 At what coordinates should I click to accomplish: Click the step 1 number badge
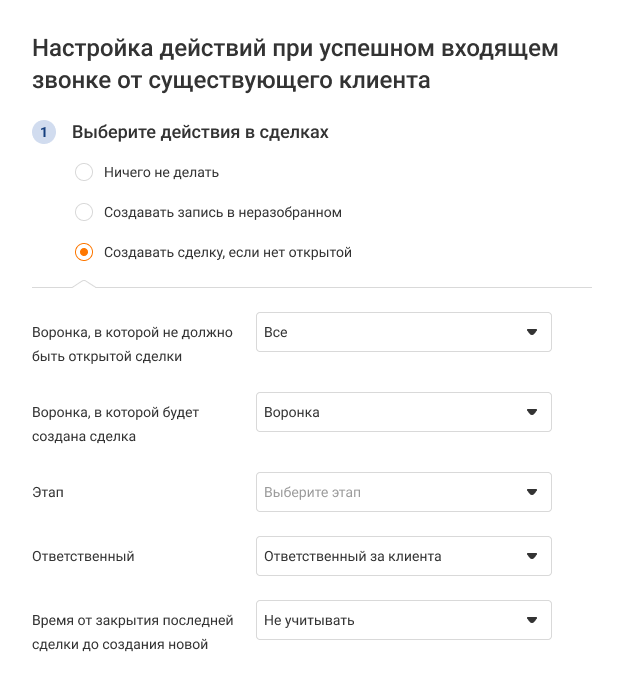[x=44, y=132]
